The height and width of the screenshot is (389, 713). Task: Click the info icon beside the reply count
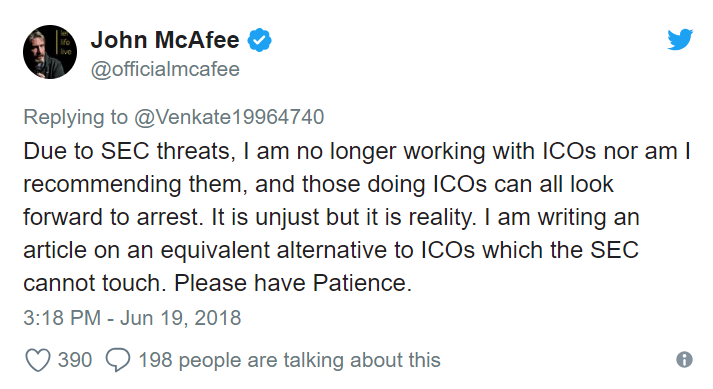[x=684, y=359]
